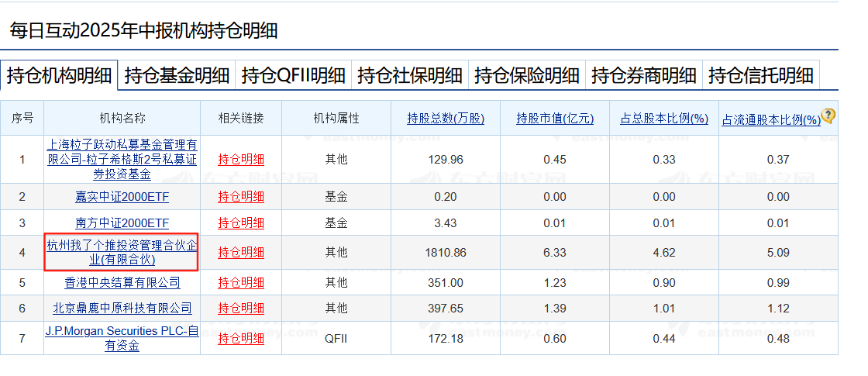Select the 0.90 total share ratio cell

[664, 283]
